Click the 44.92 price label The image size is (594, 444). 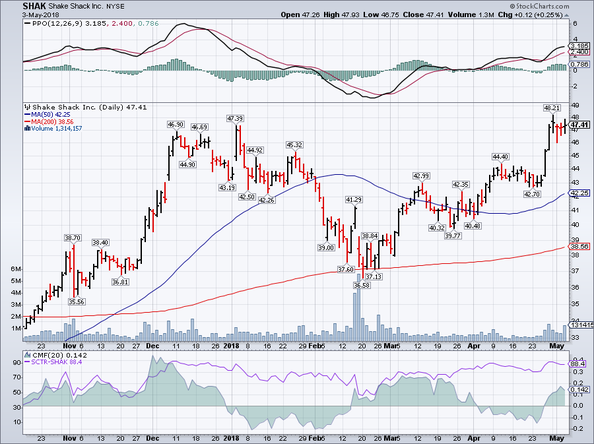[x=255, y=150]
